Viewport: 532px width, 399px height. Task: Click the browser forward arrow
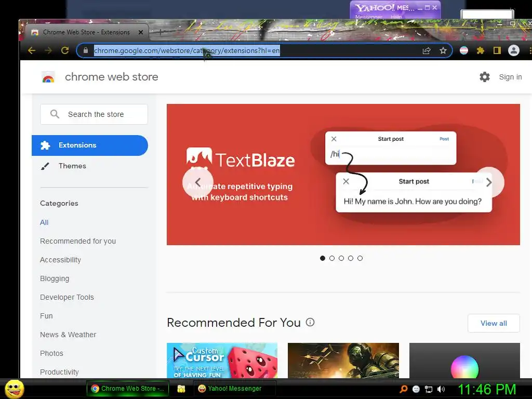click(48, 50)
